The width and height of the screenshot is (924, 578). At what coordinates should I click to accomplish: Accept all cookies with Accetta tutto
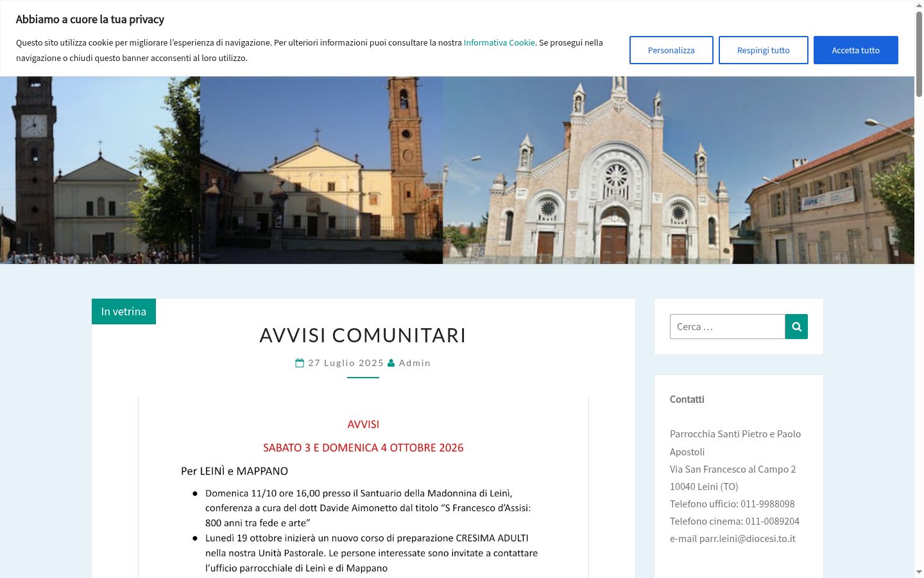coord(856,50)
